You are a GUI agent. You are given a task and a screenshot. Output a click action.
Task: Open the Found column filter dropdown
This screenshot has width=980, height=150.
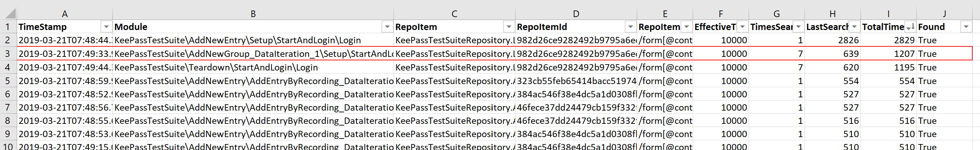(966, 27)
